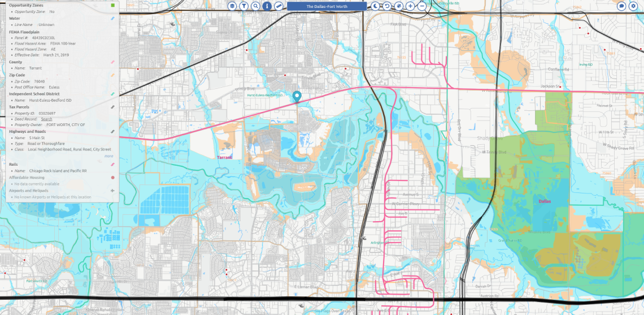Viewport: 644px width, 315px height.
Task: Toggle the info identify tool
Action: coord(268,6)
